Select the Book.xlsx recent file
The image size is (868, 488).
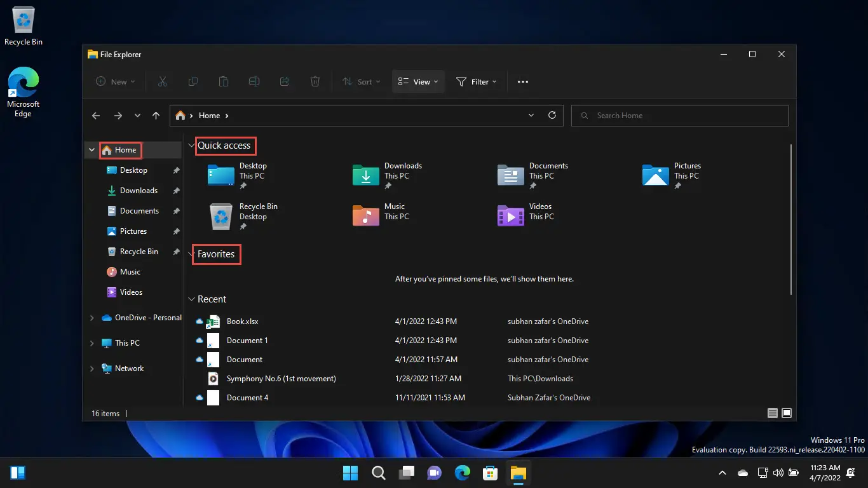point(242,322)
